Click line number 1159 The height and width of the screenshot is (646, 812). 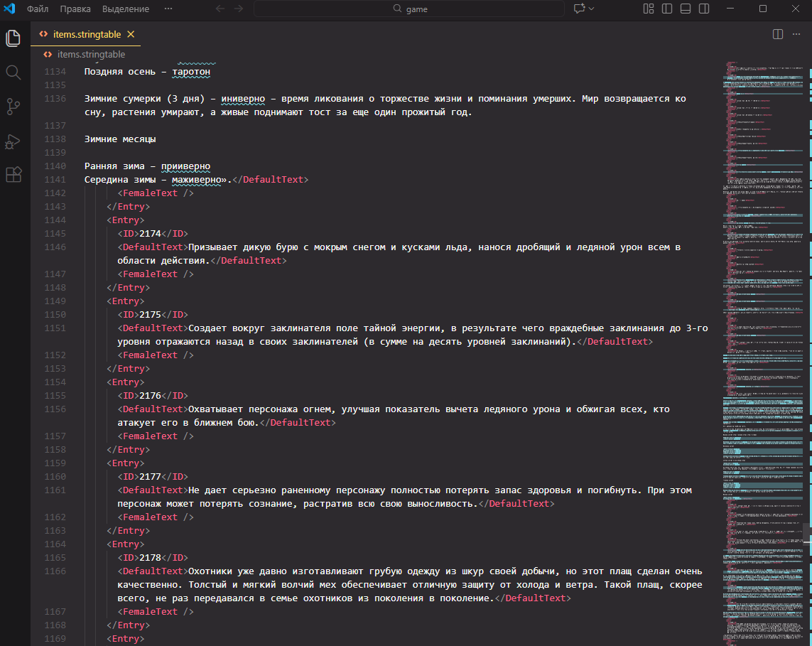coord(55,463)
